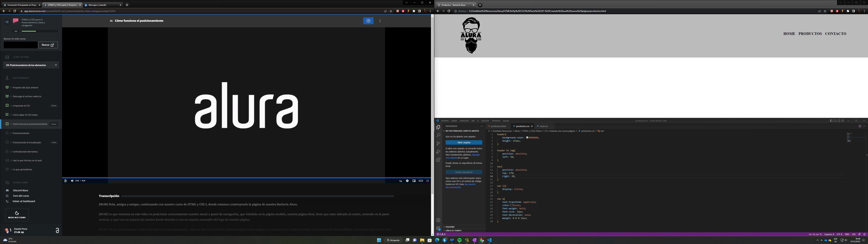Toggle primary side bar in VS Code title bar
The image size is (868, 244).
click(x=831, y=121)
